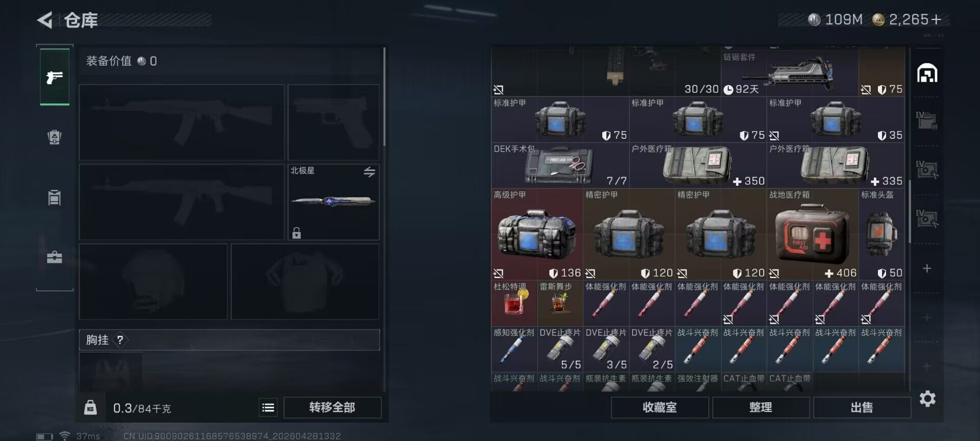Open the toolbox safe-case sidebar icon

click(x=55, y=257)
